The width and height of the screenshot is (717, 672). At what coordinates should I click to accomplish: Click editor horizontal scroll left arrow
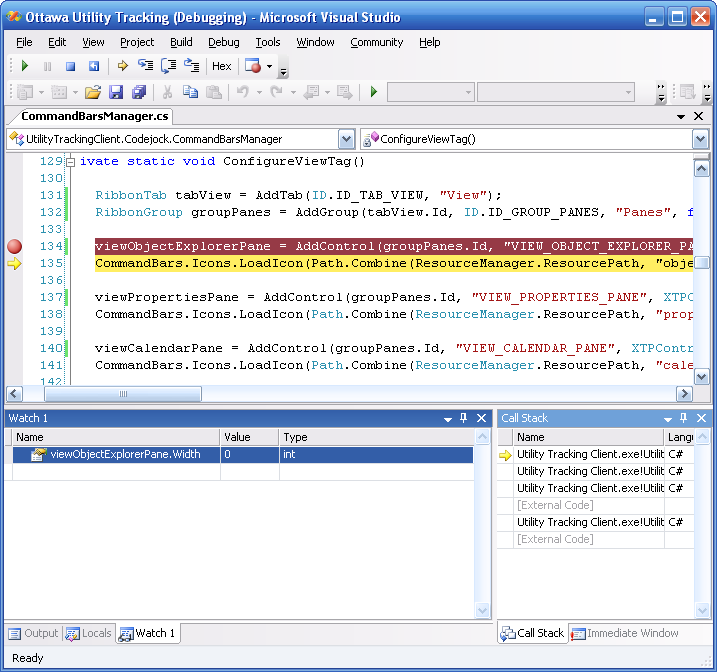(x=14, y=394)
